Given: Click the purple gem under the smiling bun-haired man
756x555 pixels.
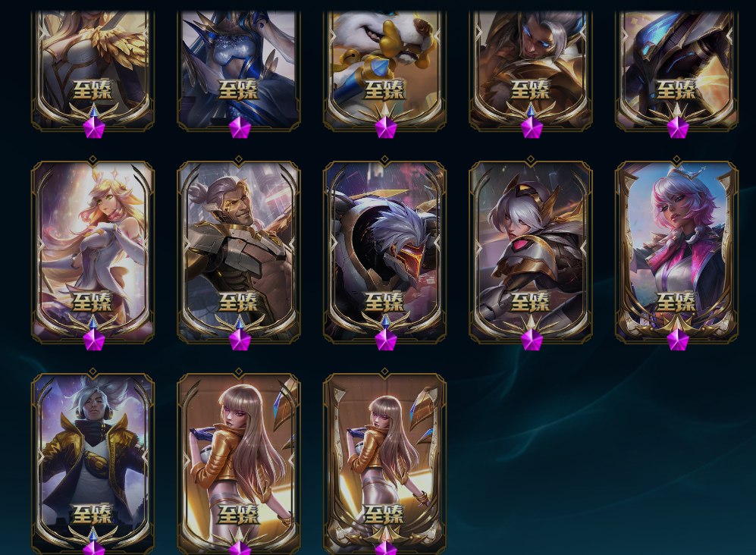Looking at the screenshot, I should coord(240,340).
